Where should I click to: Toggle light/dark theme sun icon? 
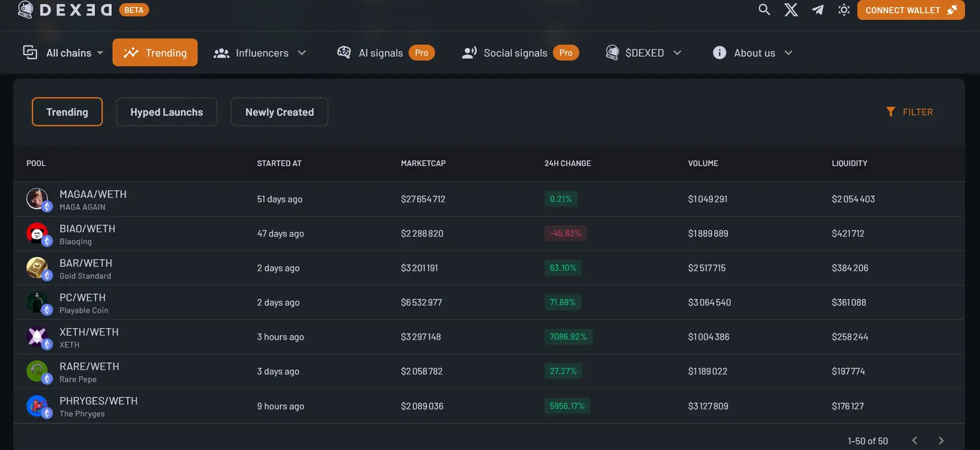click(x=844, y=10)
